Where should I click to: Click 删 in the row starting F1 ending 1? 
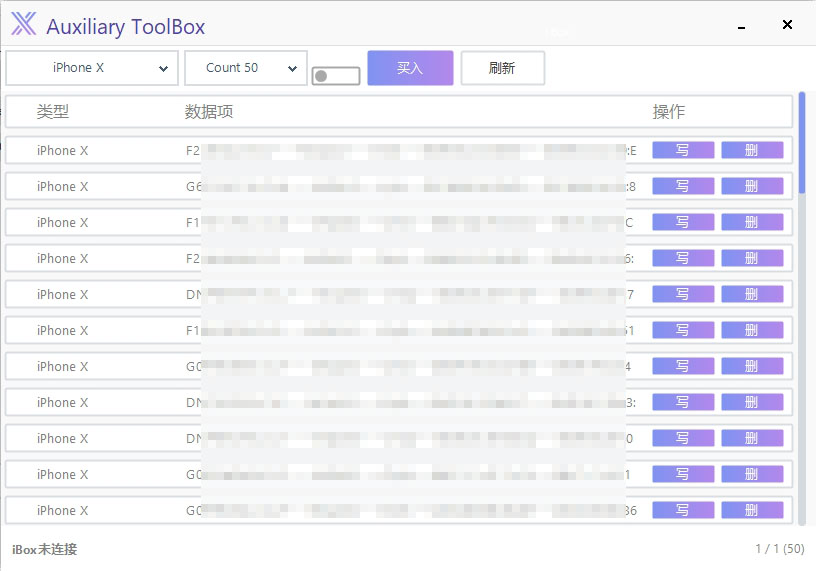point(752,330)
